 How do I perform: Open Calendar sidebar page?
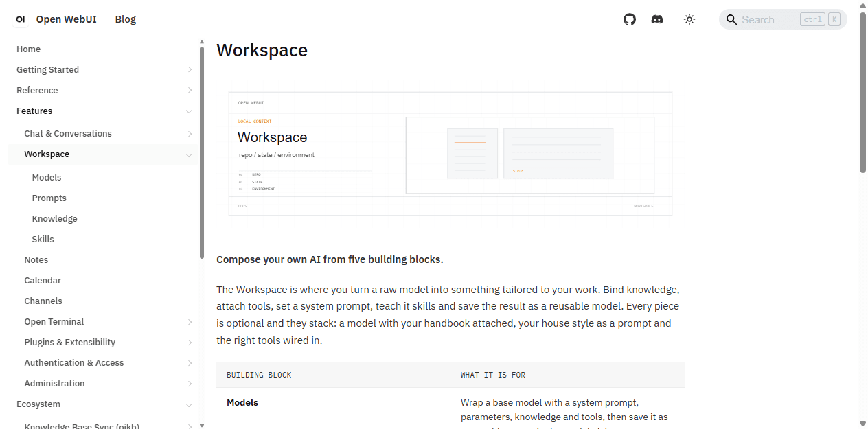click(x=43, y=281)
